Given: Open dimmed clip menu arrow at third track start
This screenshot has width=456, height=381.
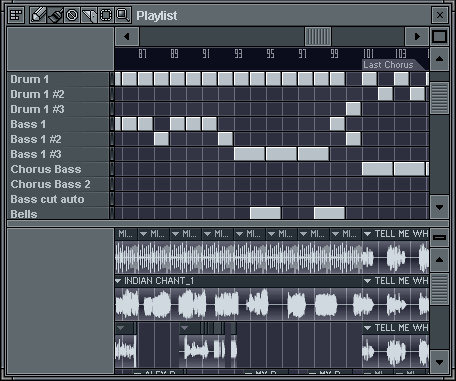Looking at the screenshot, I should pyautogui.click(x=120, y=328).
